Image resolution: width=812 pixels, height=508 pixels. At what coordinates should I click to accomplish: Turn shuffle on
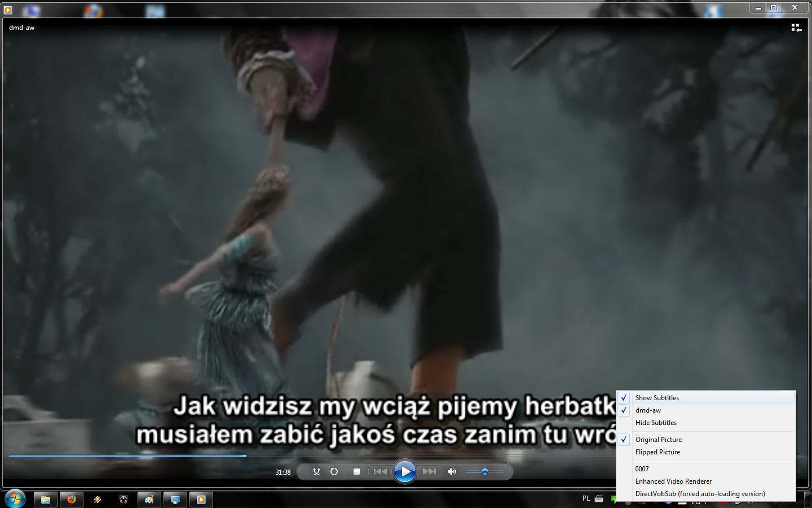316,471
